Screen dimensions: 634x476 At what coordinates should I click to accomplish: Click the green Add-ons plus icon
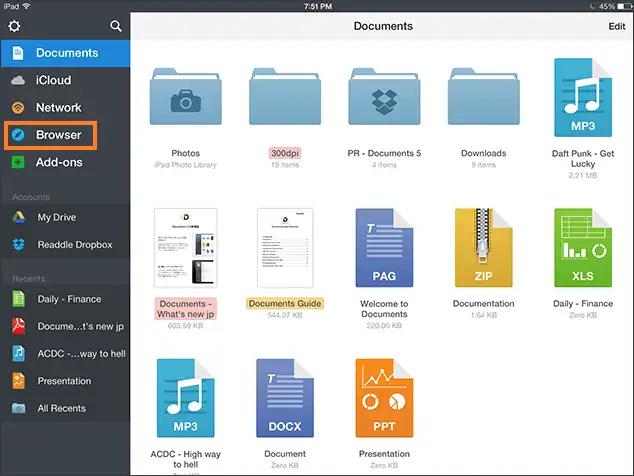tap(18, 162)
